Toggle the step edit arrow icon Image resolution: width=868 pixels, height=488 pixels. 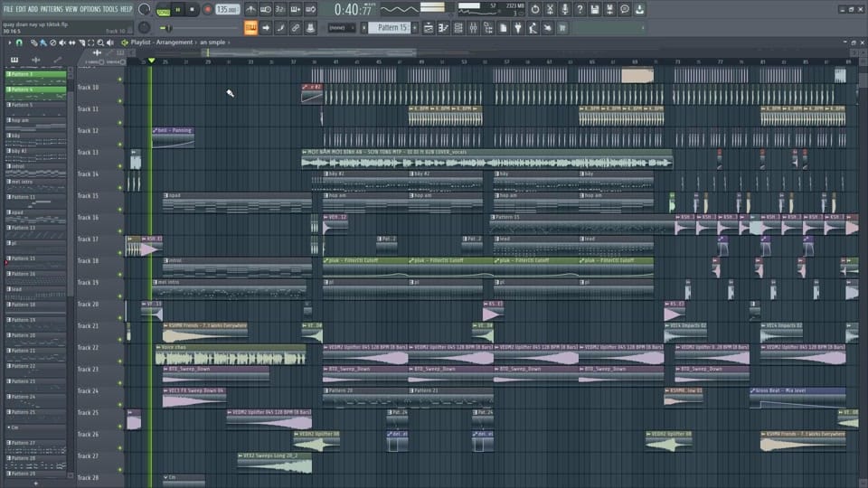pyautogui.click(x=266, y=28)
